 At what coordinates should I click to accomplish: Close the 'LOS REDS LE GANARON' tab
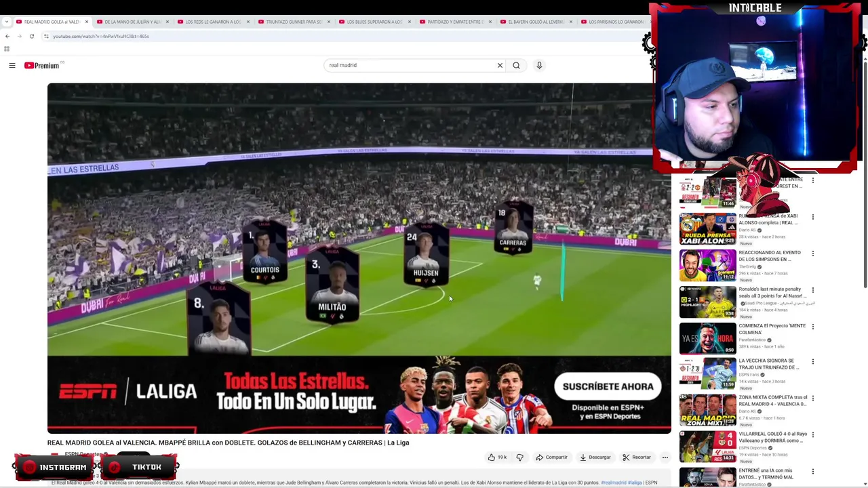pos(248,22)
